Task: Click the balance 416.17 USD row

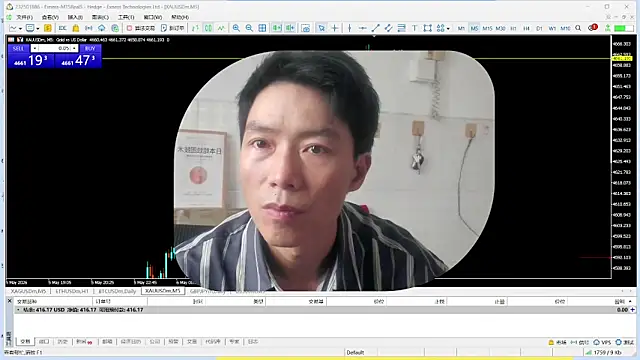Action: 324,310
